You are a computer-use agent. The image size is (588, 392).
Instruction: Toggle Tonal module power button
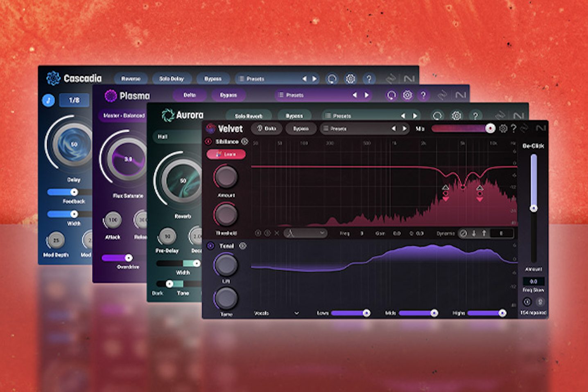click(210, 246)
